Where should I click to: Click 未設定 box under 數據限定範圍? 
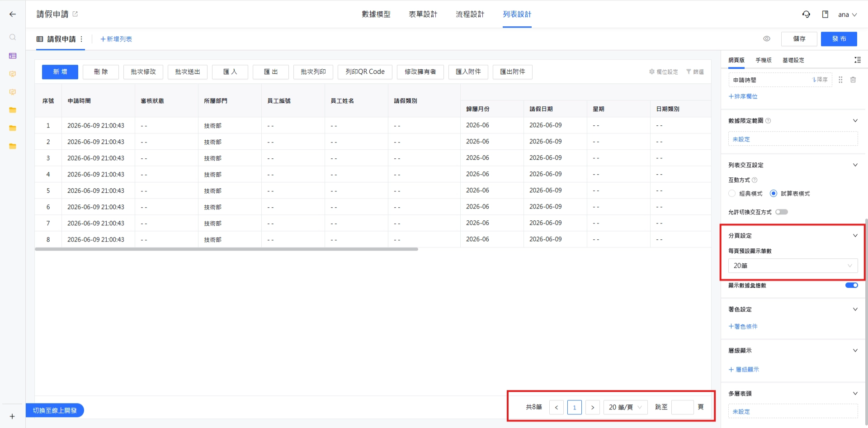793,139
